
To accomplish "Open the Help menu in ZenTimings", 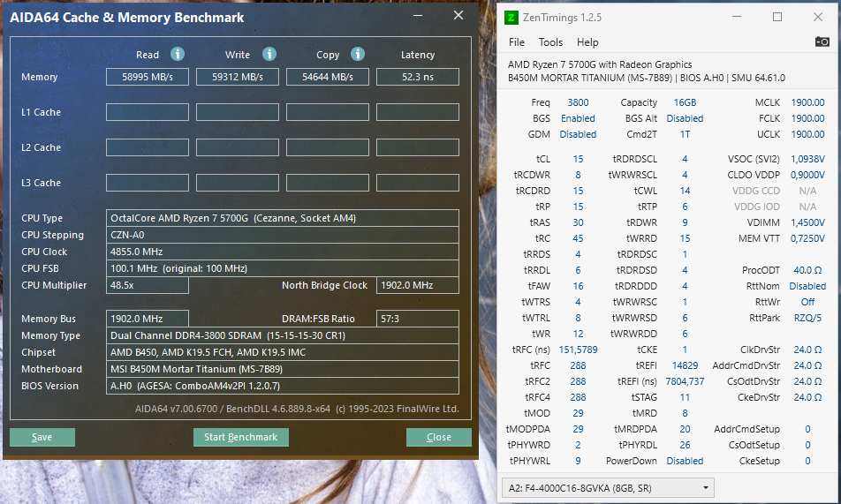I will (x=587, y=42).
